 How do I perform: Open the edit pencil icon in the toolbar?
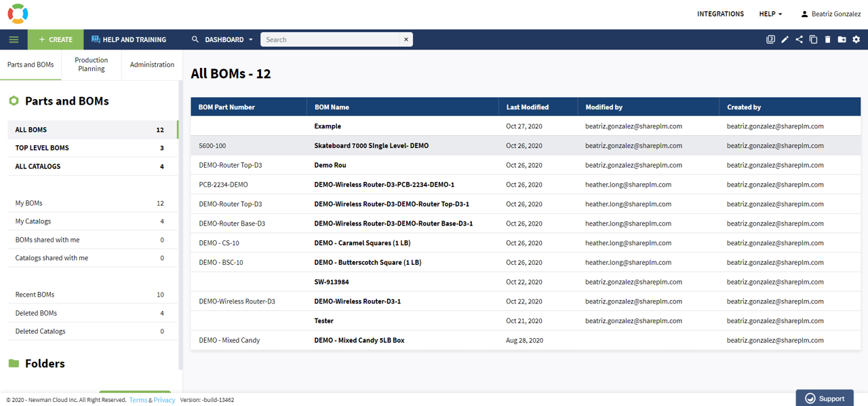pos(785,39)
